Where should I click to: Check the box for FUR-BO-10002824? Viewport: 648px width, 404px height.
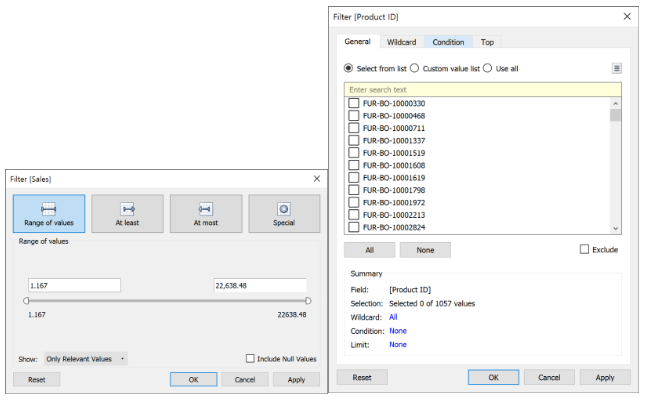354,227
